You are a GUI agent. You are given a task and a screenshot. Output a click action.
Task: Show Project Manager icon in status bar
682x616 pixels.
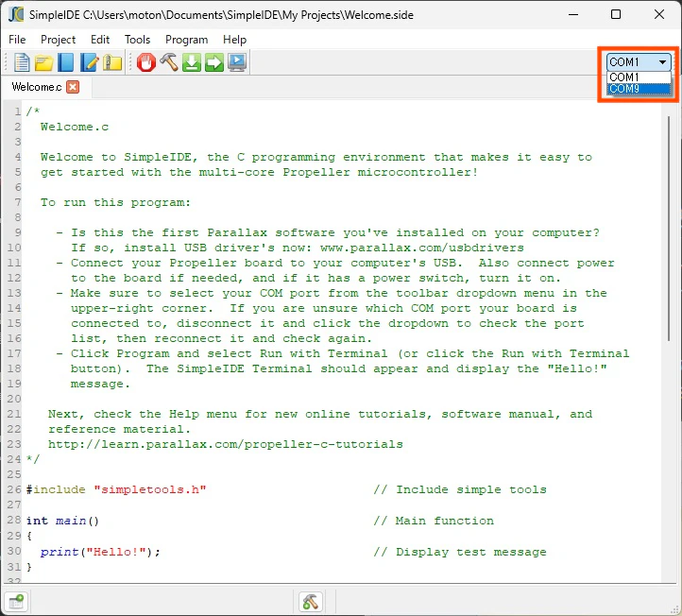[16, 602]
